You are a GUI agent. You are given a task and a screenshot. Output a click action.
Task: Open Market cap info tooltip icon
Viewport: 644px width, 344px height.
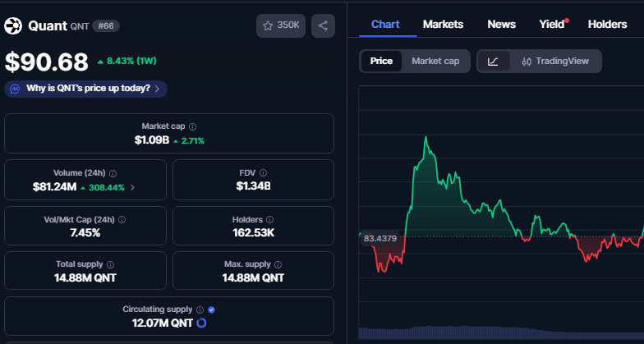pos(192,126)
